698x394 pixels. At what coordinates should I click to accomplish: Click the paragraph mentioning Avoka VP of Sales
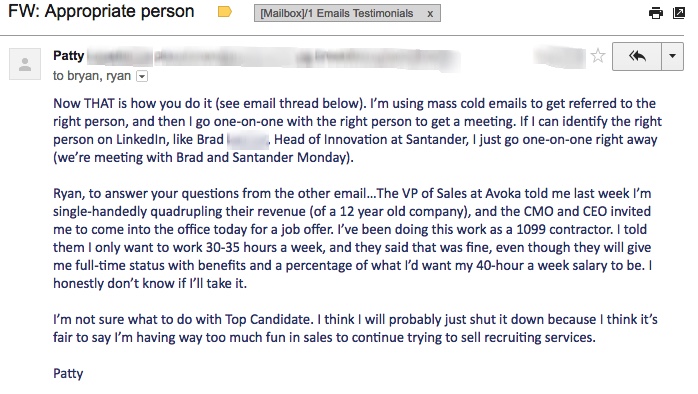tap(353, 239)
